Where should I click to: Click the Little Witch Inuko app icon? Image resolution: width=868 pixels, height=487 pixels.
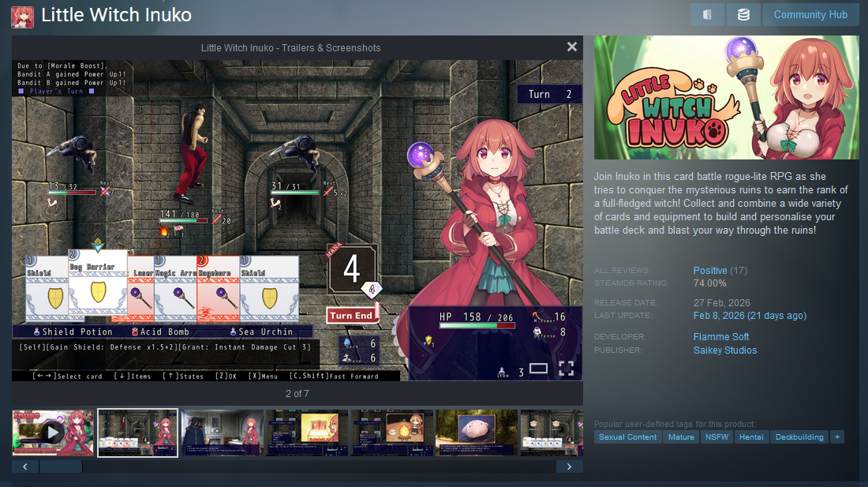[23, 17]
